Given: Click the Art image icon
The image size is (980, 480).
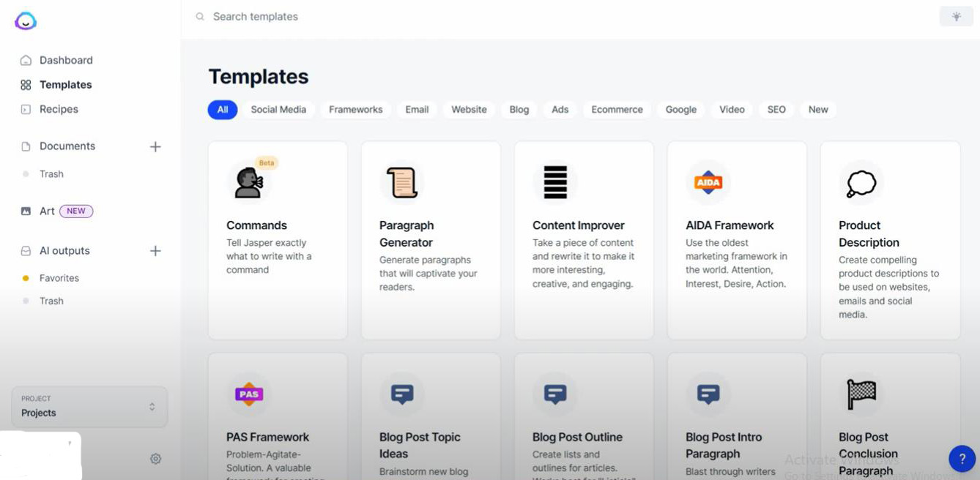Looking at the screenshot, I should (26, 211).
